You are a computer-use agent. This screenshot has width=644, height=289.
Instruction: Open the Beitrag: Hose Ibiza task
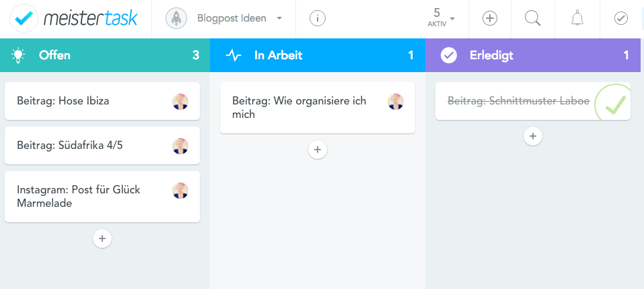[102, 101]
